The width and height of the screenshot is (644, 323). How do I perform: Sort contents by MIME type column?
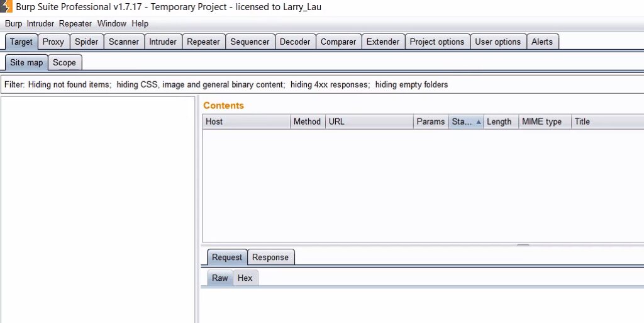tap(545, 122)
